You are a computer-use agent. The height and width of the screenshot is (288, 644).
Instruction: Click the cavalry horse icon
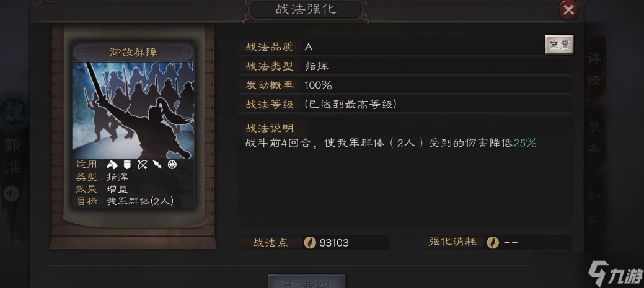pyautogui.click(x=112, y=165)
